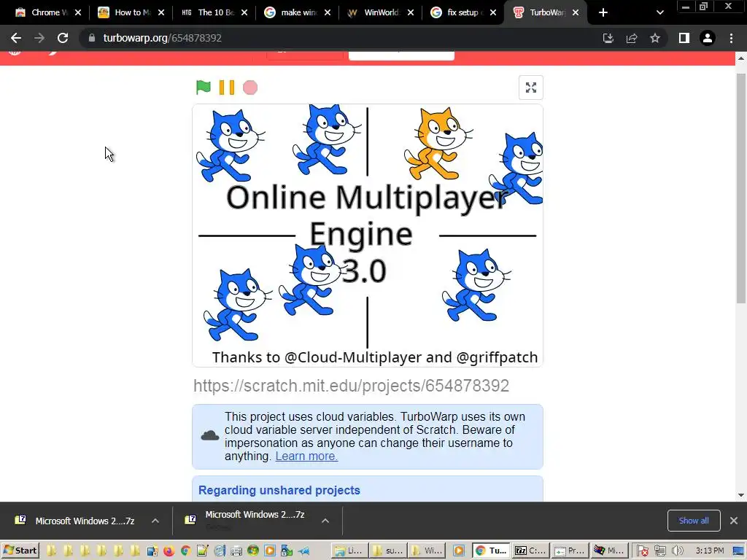Click the page's vertical scrollbar thumb

tap(741, 188)
